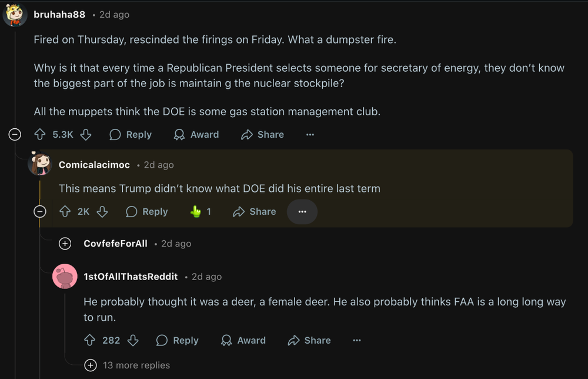Collapse Comicalacimoc's reply thread

click(x=40, y=212)
